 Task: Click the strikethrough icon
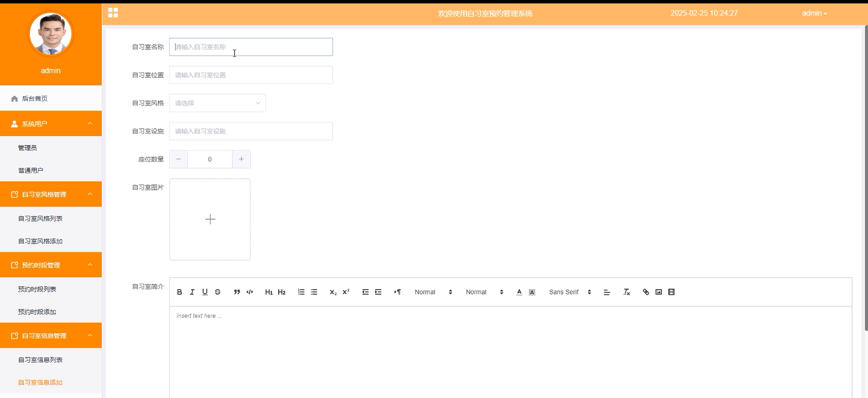click(x=218, y=292)
